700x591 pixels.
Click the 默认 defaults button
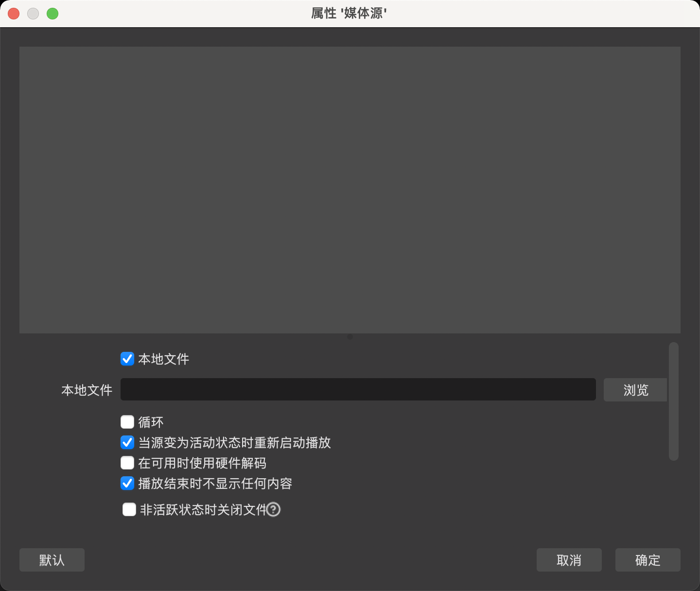52,560
